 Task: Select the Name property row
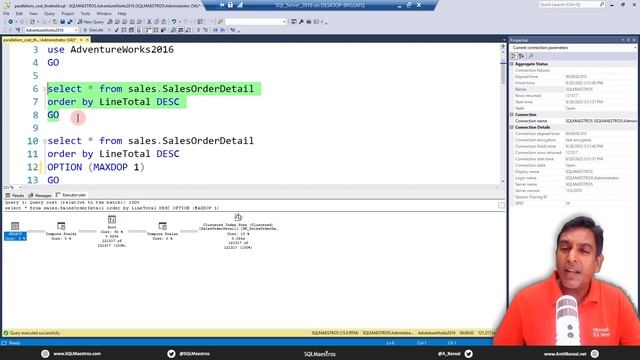point(573,89)
